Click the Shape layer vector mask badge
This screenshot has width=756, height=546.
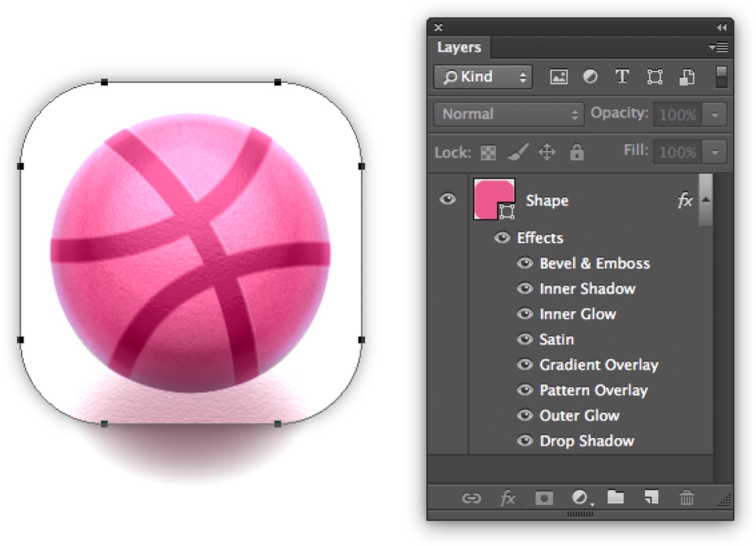(506, 211)
